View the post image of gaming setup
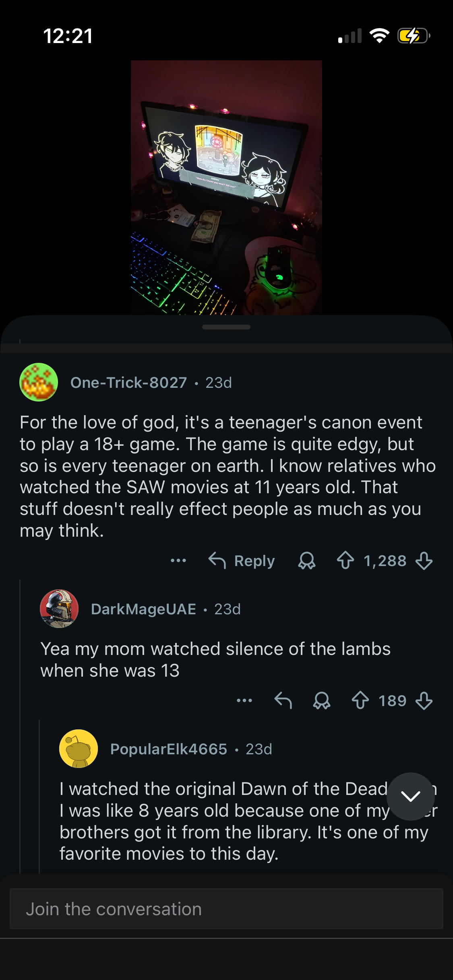This screenshot has height=980, width=453. 226,187
